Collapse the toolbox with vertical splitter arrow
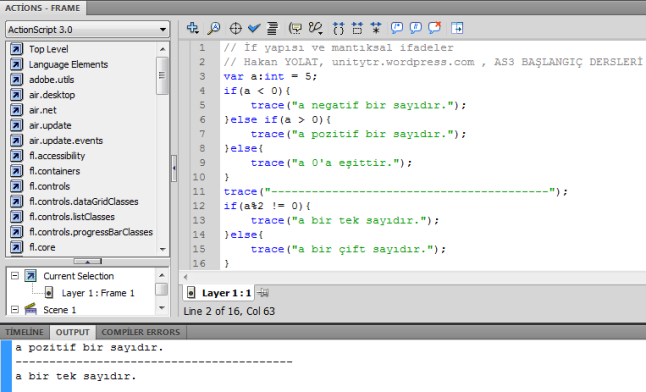This screenshot has width=646, height=392. [x=174, y=168]
